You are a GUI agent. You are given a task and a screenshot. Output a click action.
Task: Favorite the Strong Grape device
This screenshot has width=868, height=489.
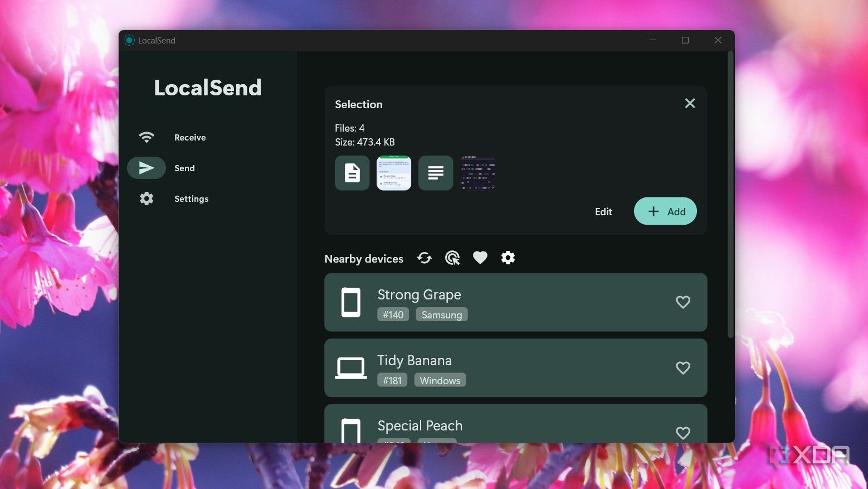click(x=683, y=302)
